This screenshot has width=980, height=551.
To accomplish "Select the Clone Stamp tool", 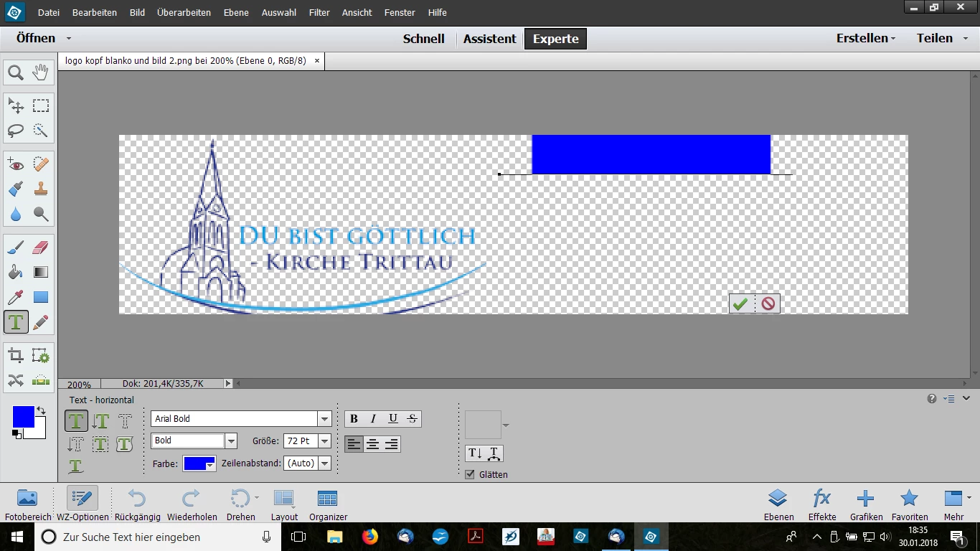I will 41,189.
